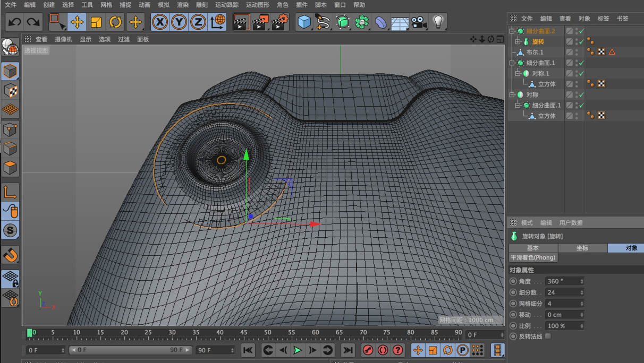Click frame 45 on timeline ruler
Viewport: 644px width, 363px height.
click(x=244, y=333)
